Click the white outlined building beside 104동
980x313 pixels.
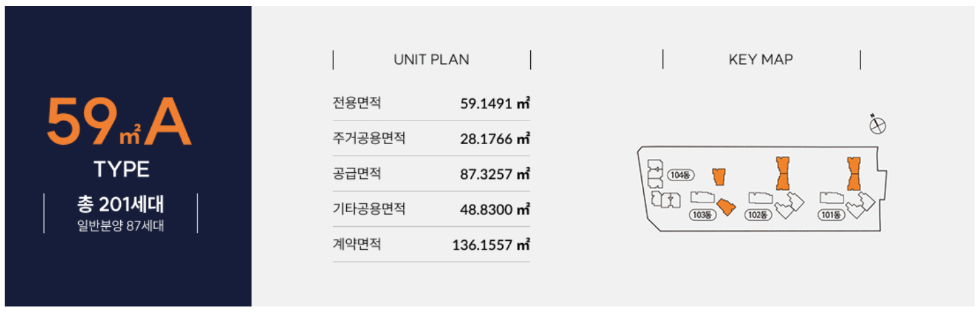pos(653,173)
